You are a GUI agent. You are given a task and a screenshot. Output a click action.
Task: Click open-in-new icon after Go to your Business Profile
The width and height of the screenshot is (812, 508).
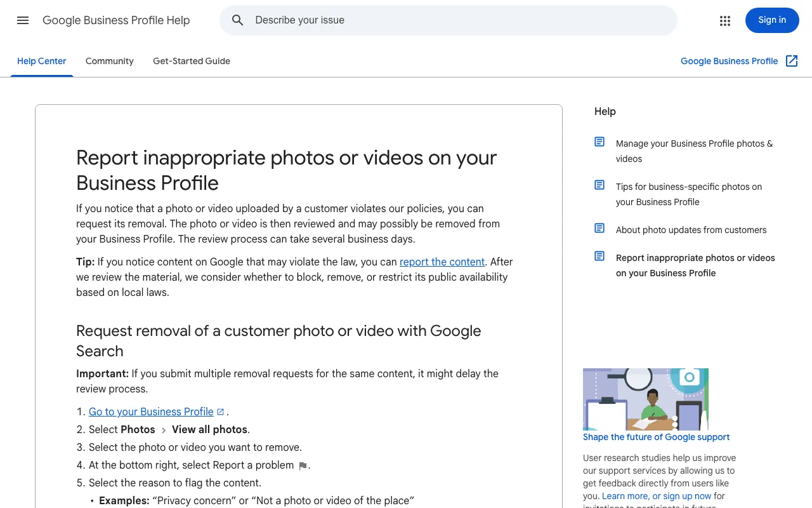tap(221, 411)
